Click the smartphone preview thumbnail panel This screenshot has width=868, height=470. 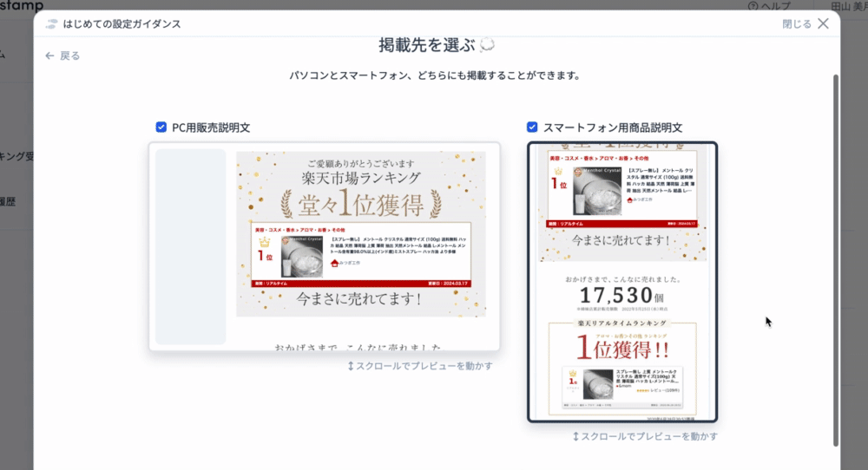tap(622, 282)
